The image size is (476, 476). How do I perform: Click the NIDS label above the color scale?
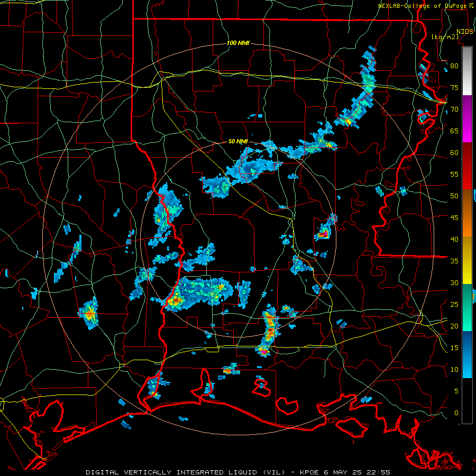click(465, 32)
